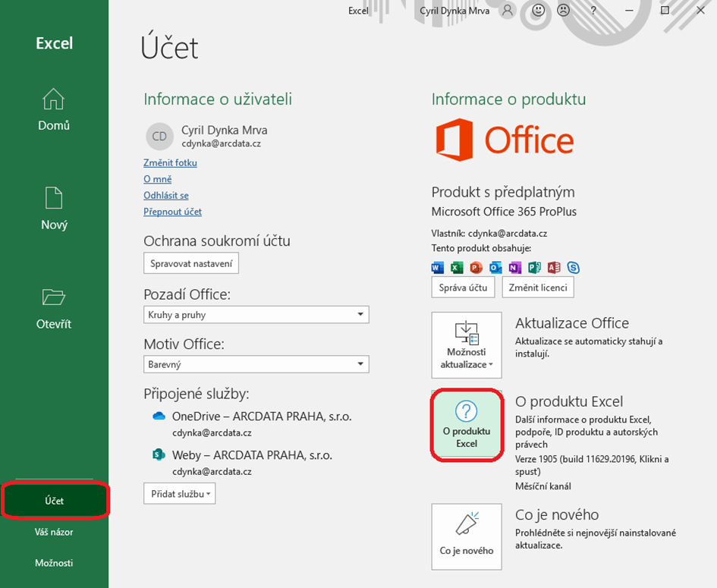Close the Excel window
Image resolution: width=717 pixels, height=588 pixels.
(700, 10)
